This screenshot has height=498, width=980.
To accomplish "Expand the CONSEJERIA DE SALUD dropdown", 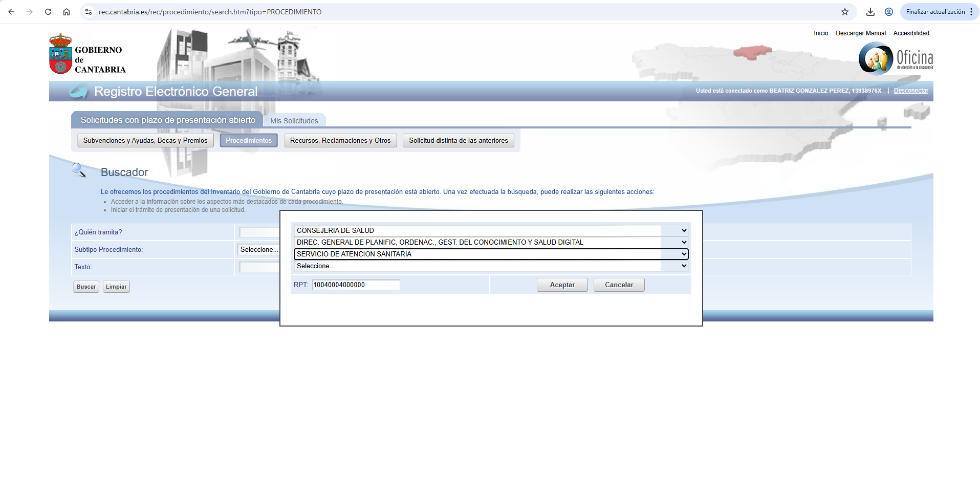I will tap(491, 231).
